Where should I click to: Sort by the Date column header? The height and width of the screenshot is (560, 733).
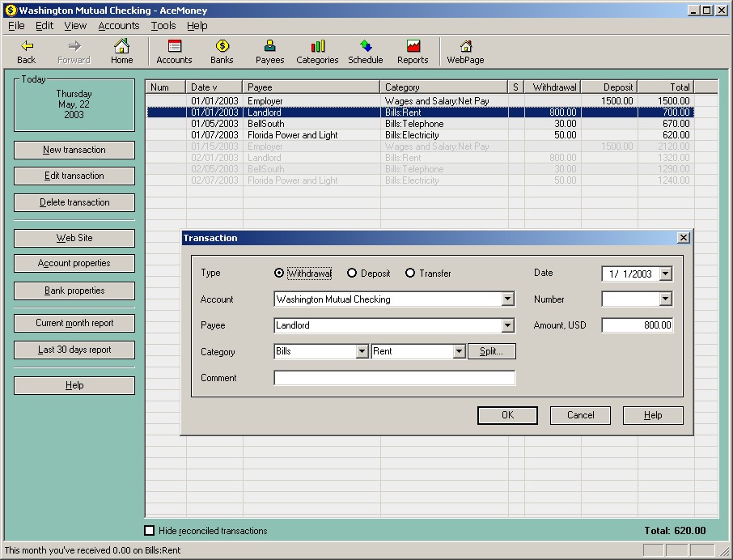click(214, 87)
